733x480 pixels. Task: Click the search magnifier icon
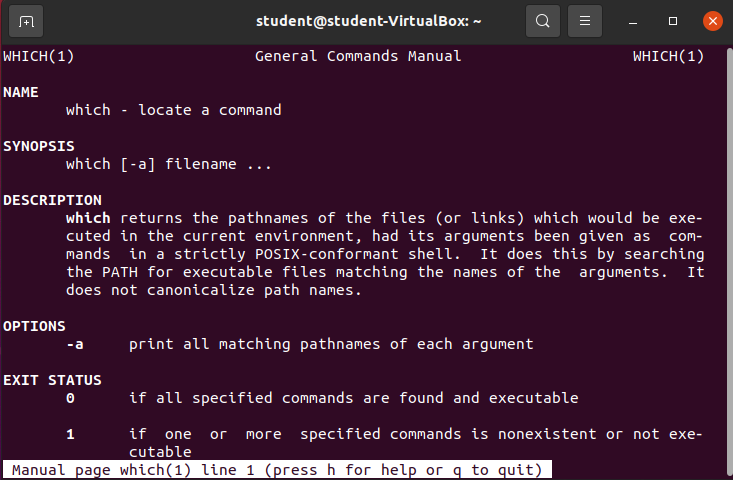pos(543,21)
